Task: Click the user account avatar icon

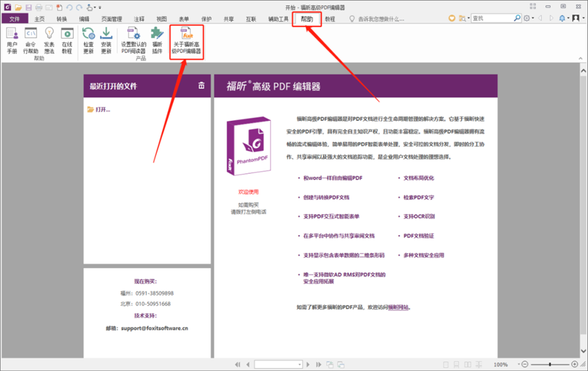Action: click(x=576, y=18)
